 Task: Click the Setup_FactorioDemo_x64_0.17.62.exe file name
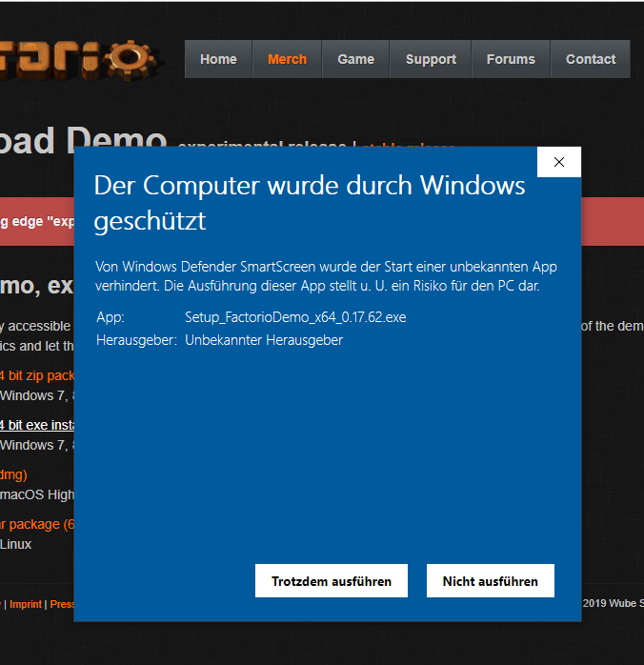(x=295, y=317)
